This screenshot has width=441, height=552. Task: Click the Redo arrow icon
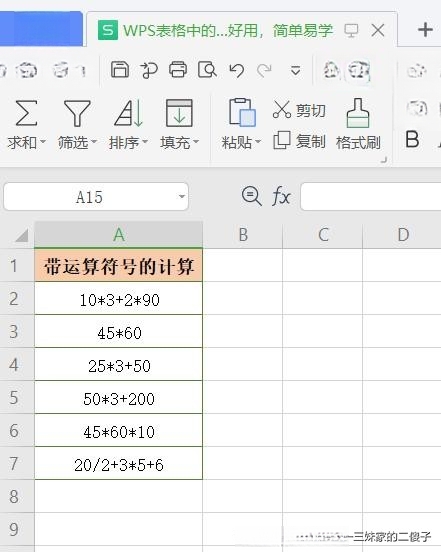tap(264, 70)
